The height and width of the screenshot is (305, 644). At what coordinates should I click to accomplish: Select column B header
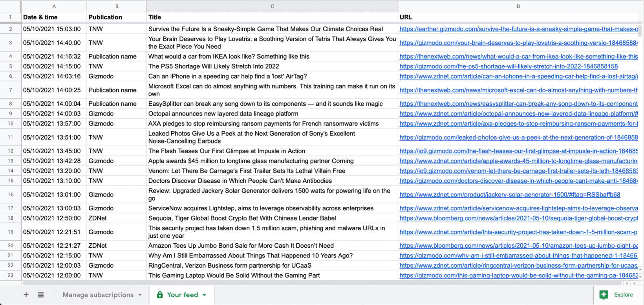click(x=117, y=6)
